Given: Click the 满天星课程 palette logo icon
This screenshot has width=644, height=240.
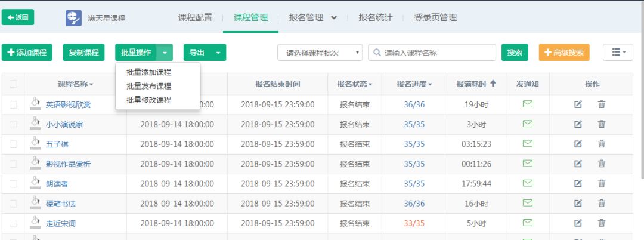Looking at the screenshot, I should pyautogui.click(x=73, y=18).
